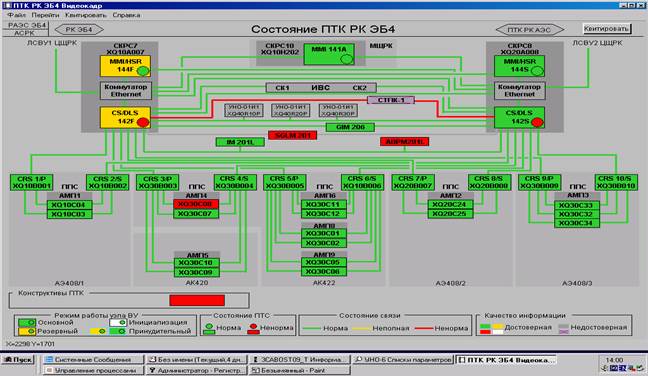Select the CRS 3/P node

[158, 183]
